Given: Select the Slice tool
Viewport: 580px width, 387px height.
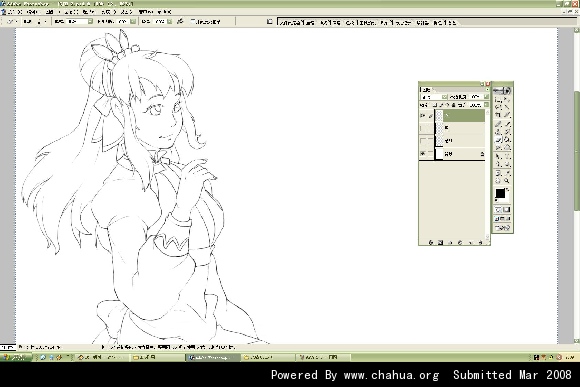Looking at the screenshot, I should [507, 115].
